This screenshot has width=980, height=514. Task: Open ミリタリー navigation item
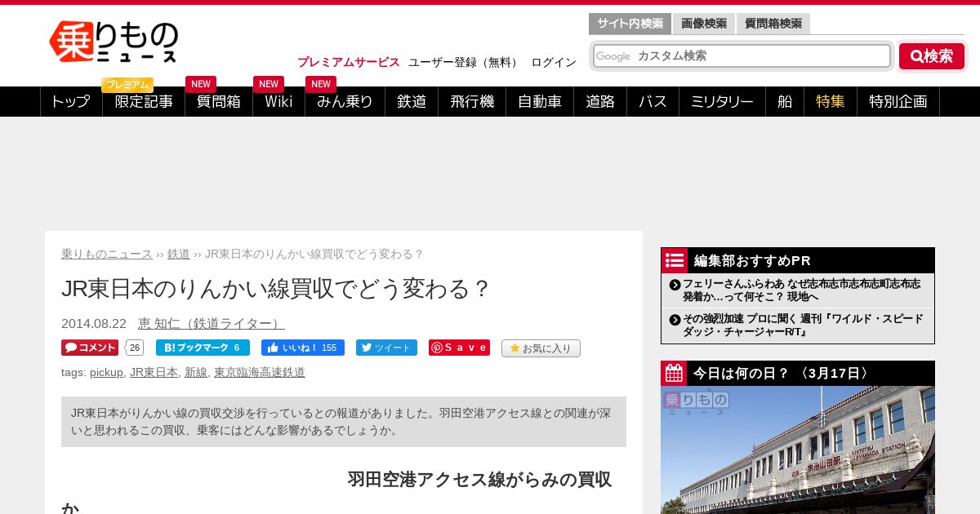pyautogui.click(x=722, y=101)
